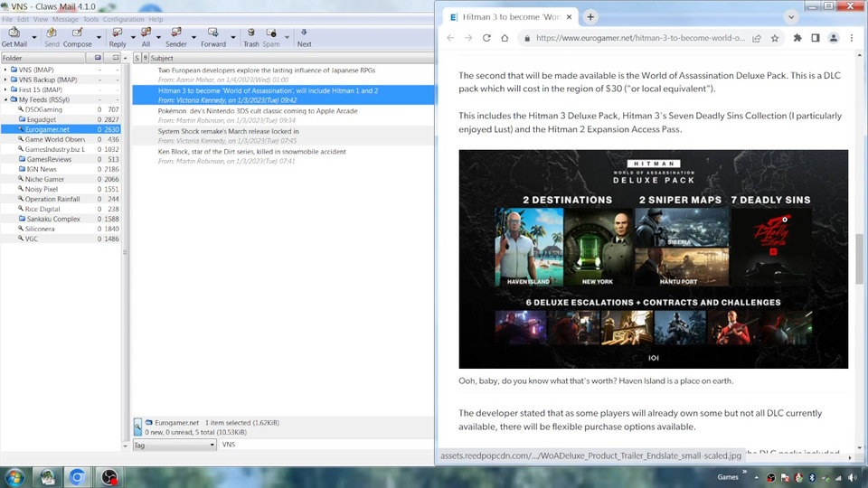Screen dimensions: 868x488
Task: Sort messages by Subject column header
Action: (291, 58)
